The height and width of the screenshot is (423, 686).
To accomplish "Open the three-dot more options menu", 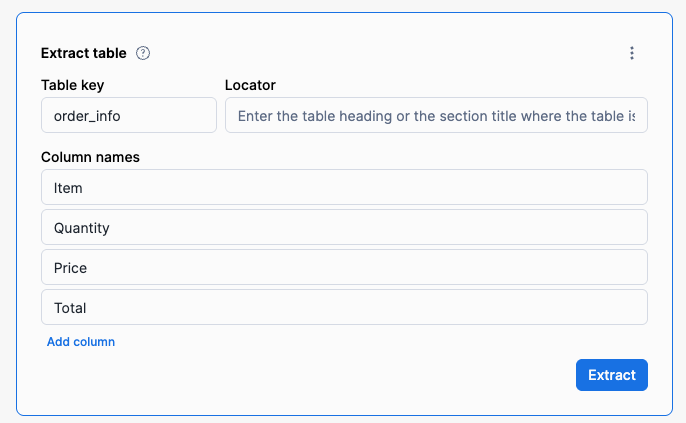I will tap(632, 54).
